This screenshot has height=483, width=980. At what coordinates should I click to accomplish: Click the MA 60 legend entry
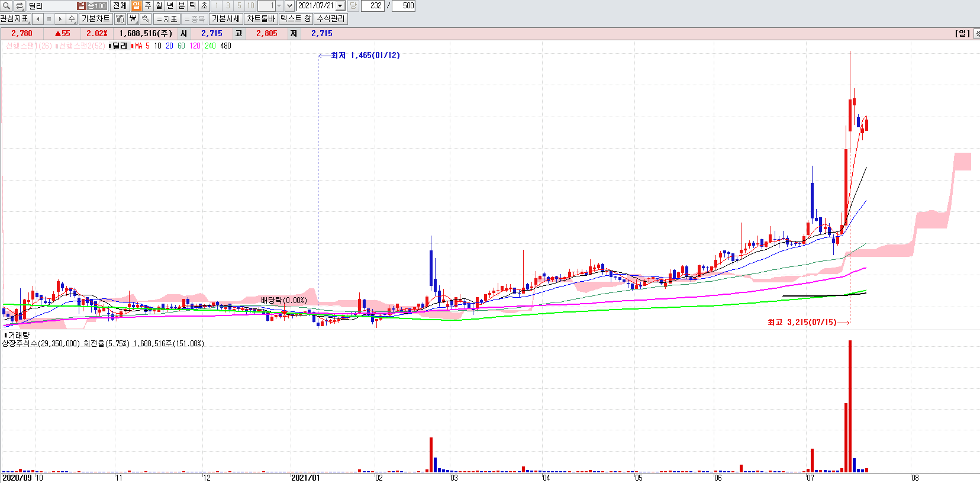181,46
